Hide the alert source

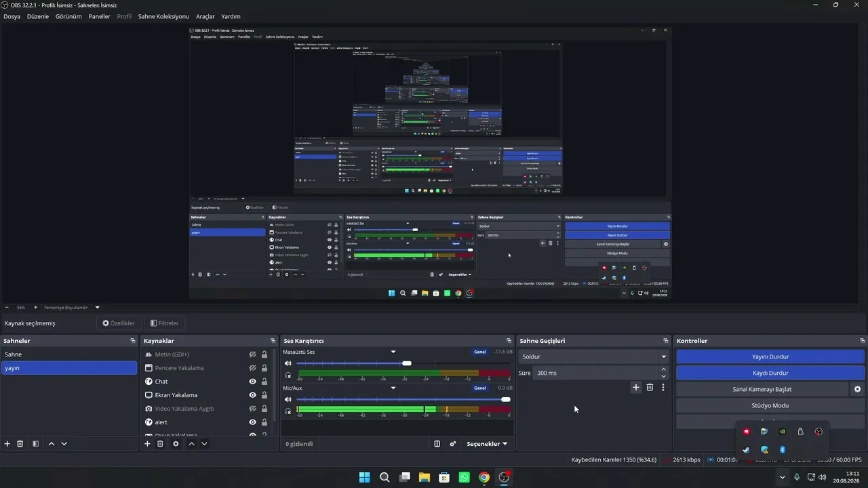[252, 422]
